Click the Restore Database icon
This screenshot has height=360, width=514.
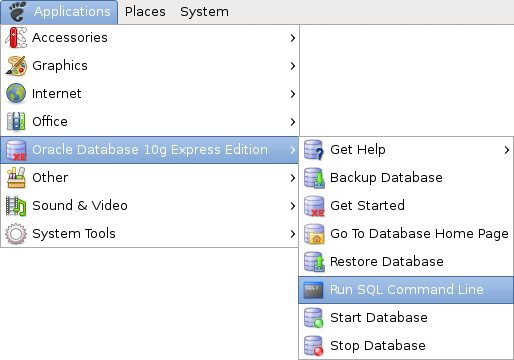[x=314, y=262]
